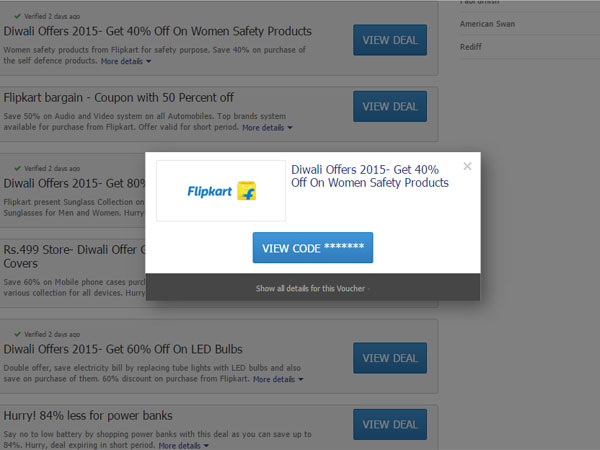Expand More details for Women Safety offer
The width and height of the screenshot is (600, 450).
pos(126,62)
